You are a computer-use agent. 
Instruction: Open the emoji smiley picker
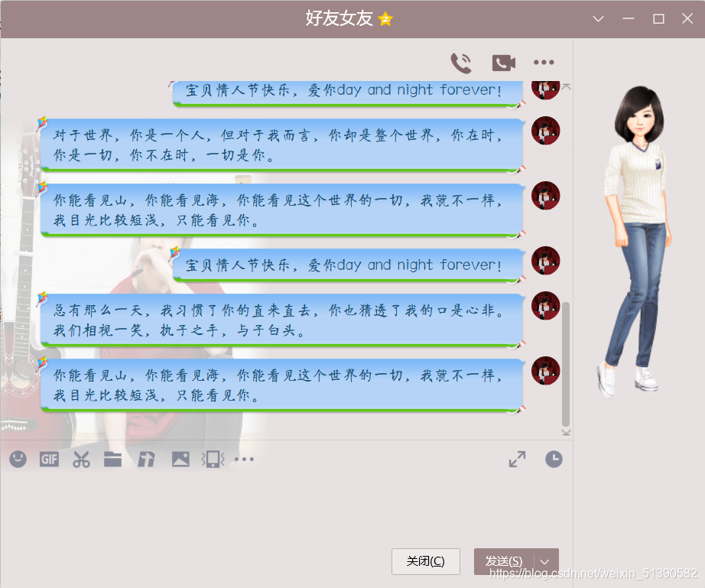[x=18, y=459]
